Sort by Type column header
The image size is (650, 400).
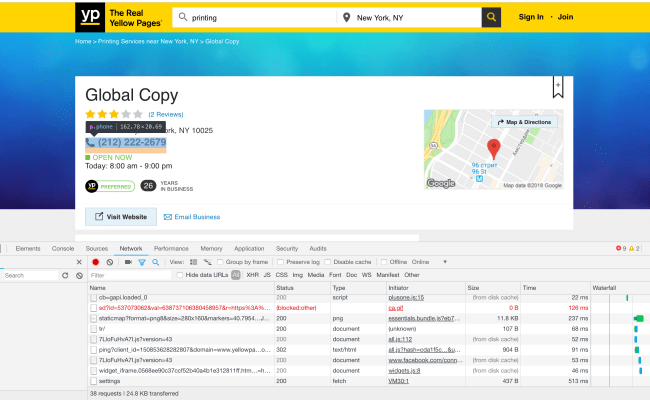tap(358, 288)
